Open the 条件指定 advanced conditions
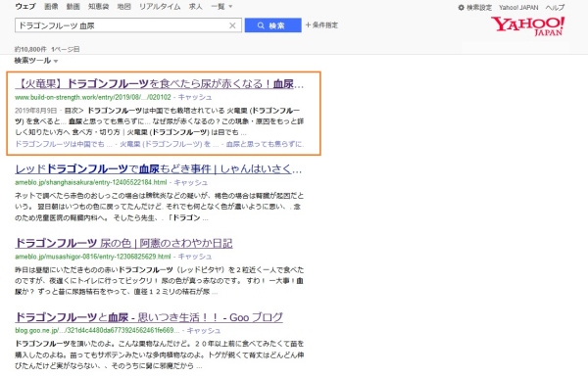The image size is (588, 378). click(321, 25)
